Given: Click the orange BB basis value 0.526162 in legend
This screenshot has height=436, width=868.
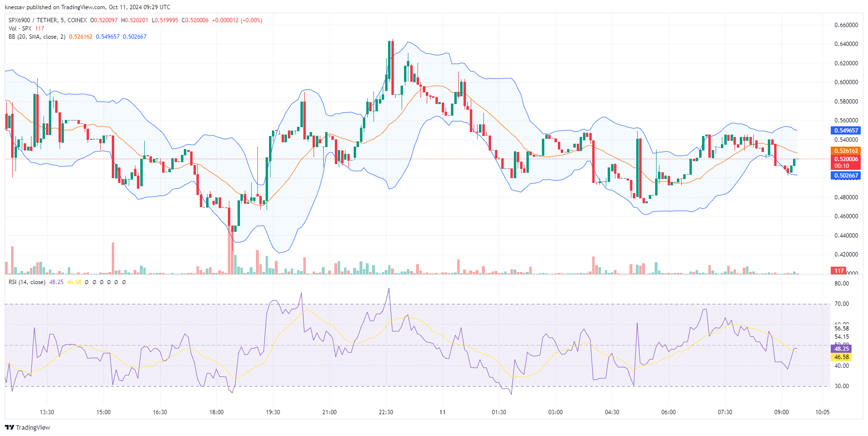Looking at the screenshot, I should [x=80, y=37].
